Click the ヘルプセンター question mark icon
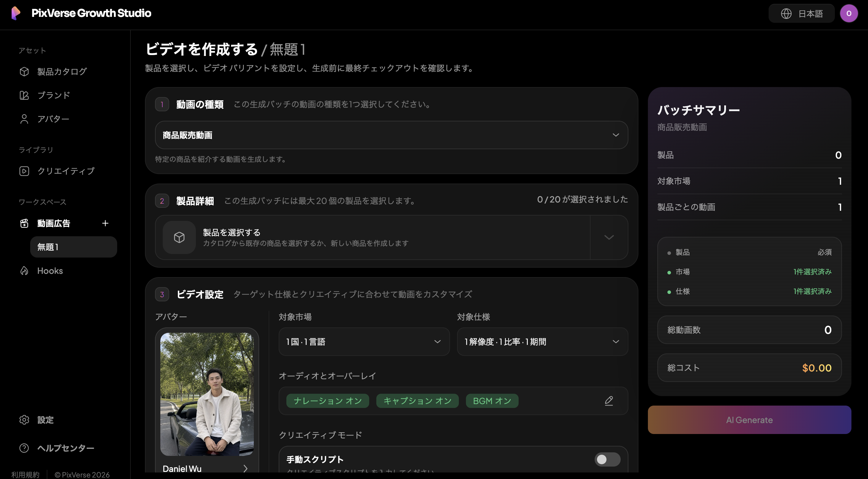 click(x=24, y=448)
